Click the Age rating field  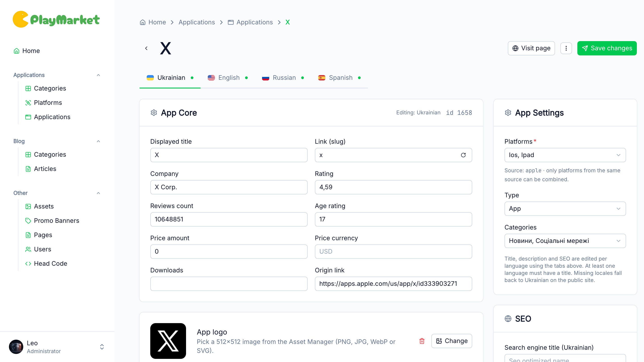coord(393,219)
